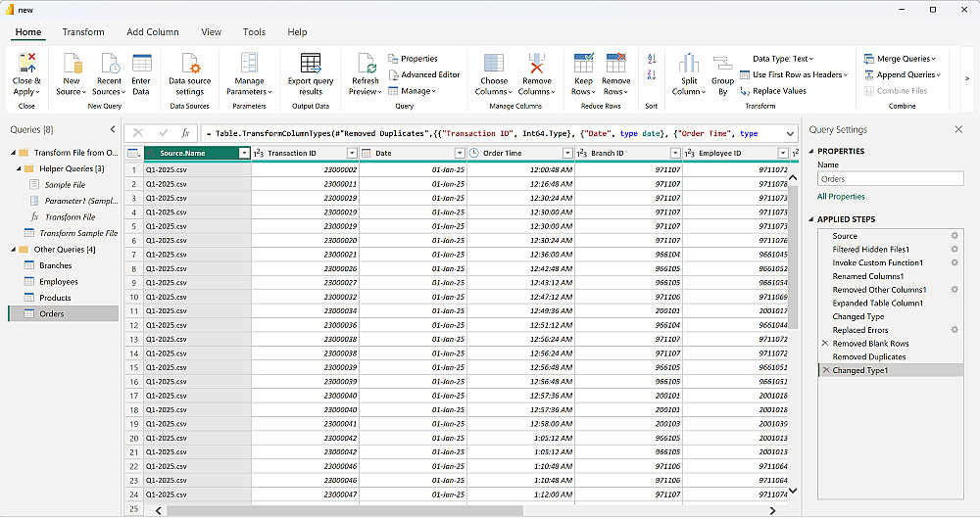This screenshot has width=980, height=518.
Task: Open the Add Column tab
Action: click(x=153, y=32)
